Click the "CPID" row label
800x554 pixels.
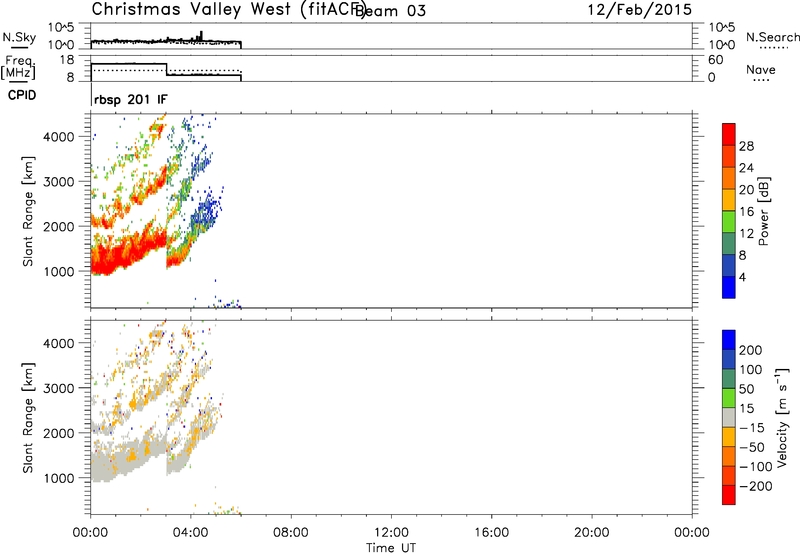tap(22, 95)
